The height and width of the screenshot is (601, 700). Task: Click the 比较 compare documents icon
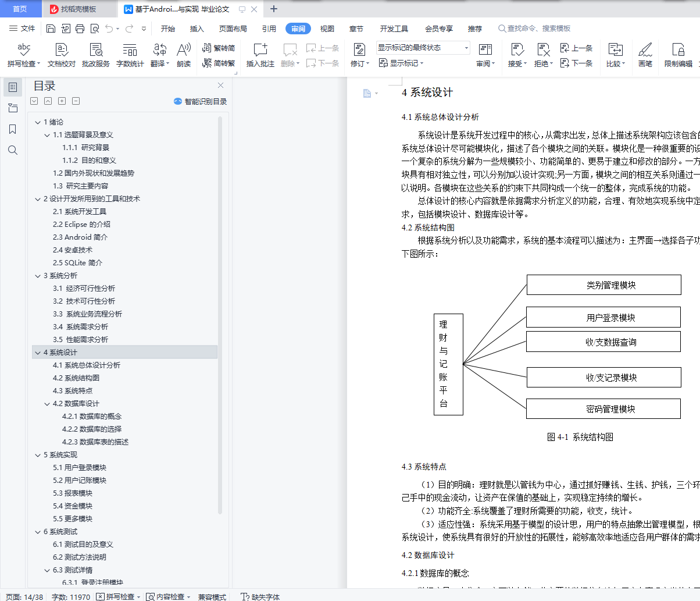[615, 49]
